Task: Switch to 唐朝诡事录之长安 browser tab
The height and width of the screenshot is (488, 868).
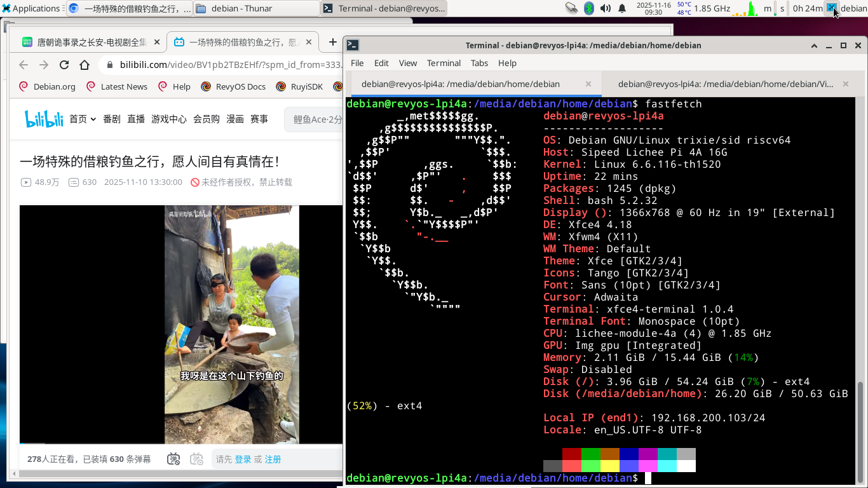Action: [86, 42]
